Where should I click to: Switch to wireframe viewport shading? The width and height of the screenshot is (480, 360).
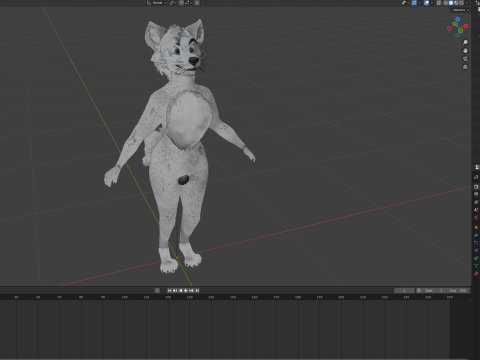tap(445, 3)
